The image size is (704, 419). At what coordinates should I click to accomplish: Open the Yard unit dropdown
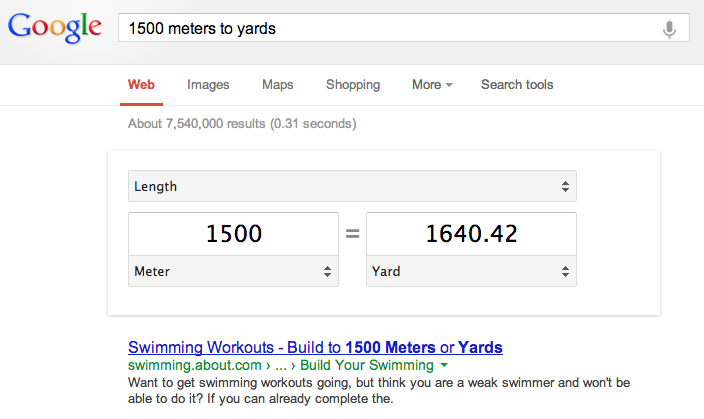tap(471, 271)
